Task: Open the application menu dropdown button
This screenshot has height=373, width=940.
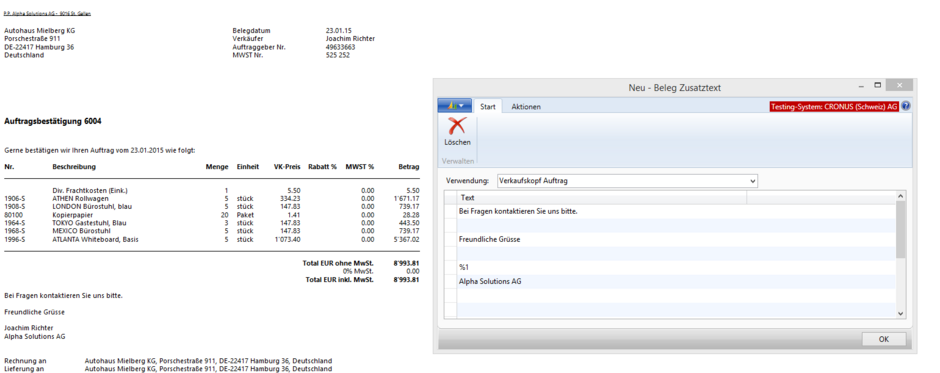Action: point(454,106)
